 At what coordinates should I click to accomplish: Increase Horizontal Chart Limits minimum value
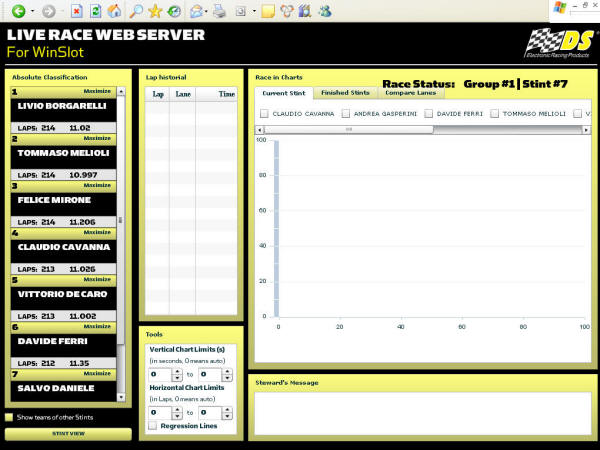[177, 409]
